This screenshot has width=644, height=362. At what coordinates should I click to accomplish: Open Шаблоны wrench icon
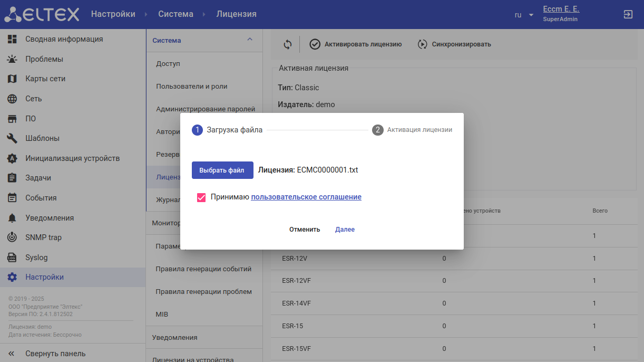click(12, 138)
